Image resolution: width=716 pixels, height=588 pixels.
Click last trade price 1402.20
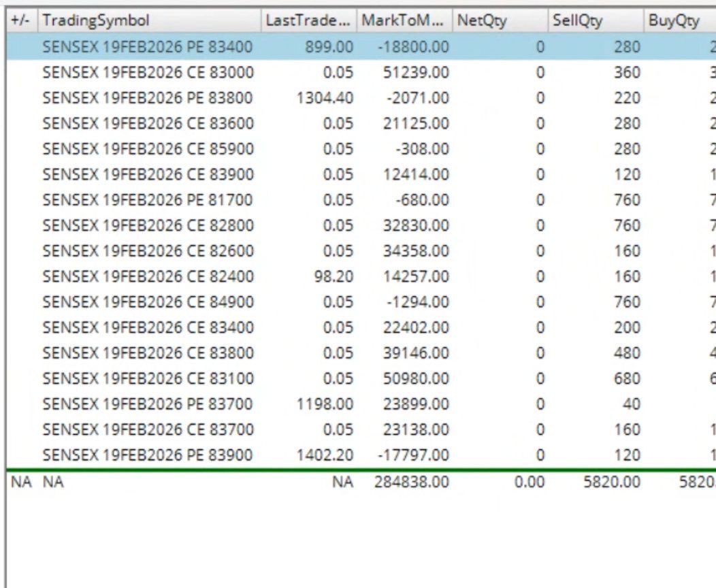[325, 455]
